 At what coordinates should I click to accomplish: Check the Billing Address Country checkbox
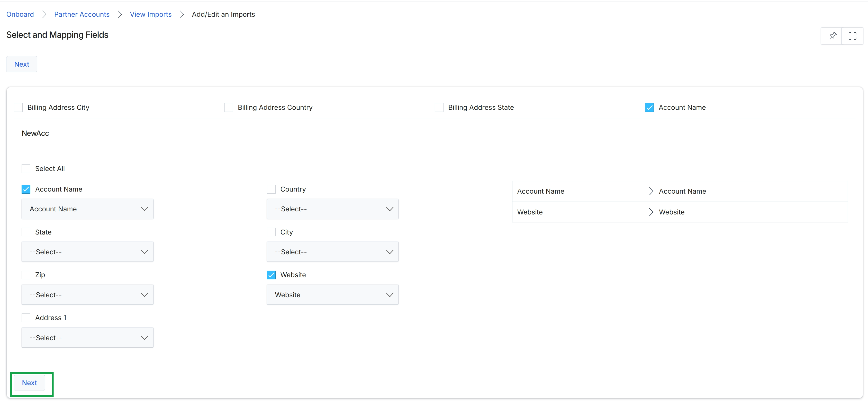[229, 107]
